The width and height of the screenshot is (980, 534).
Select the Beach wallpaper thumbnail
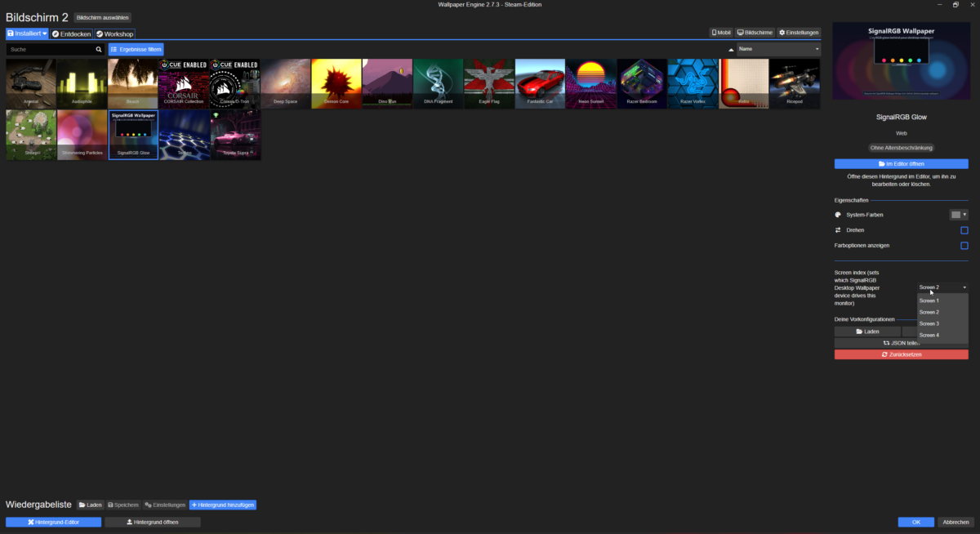[x=133, y=83]
